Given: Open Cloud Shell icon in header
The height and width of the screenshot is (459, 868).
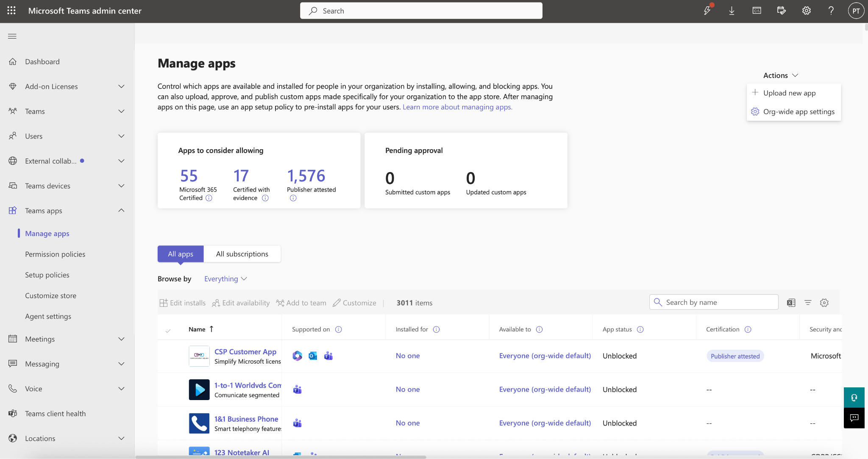Looking at the screenshot, I should pyautogui.click(x=757, y=11).
